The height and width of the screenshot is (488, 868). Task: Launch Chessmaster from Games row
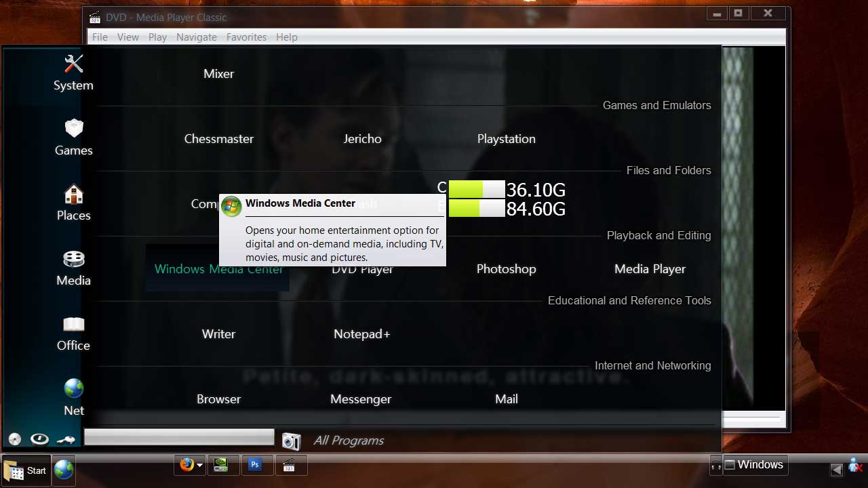[x=218, y=139]
